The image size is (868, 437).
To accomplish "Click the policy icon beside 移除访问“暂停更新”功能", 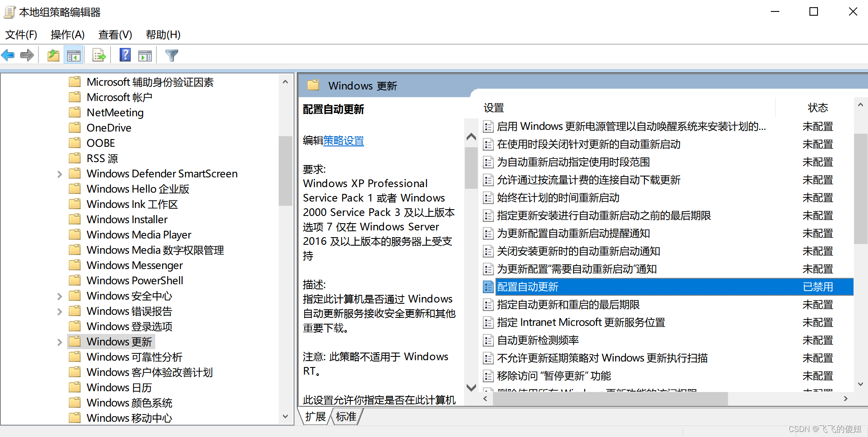I will [488, 376].
